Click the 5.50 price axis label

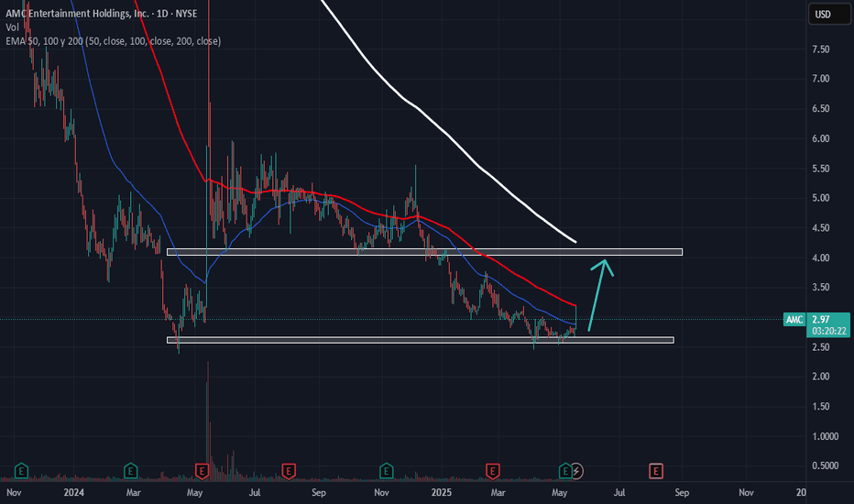[x=821, y=169]
